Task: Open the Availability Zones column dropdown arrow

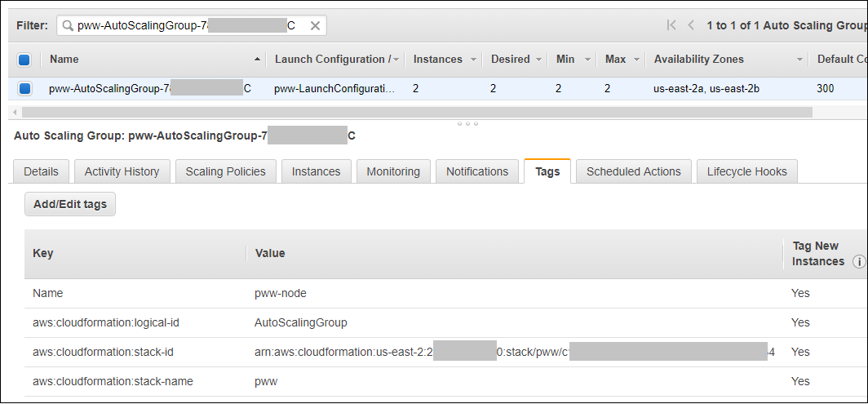Action: coord(799,60)
